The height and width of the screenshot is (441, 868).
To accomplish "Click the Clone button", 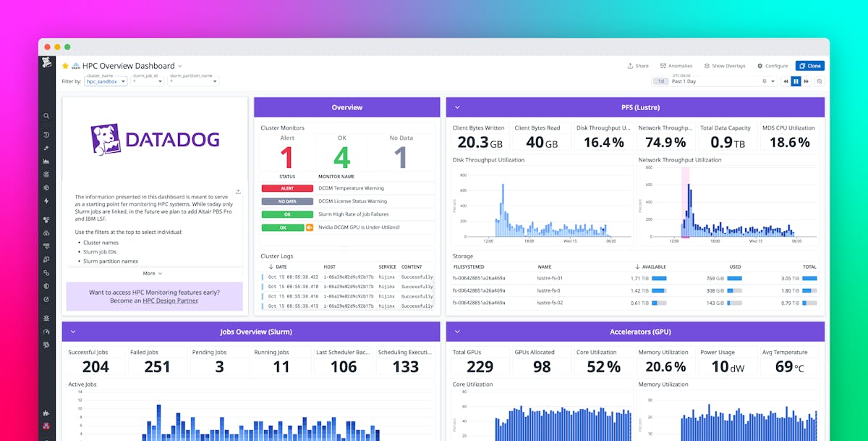I will click(810, 65).
